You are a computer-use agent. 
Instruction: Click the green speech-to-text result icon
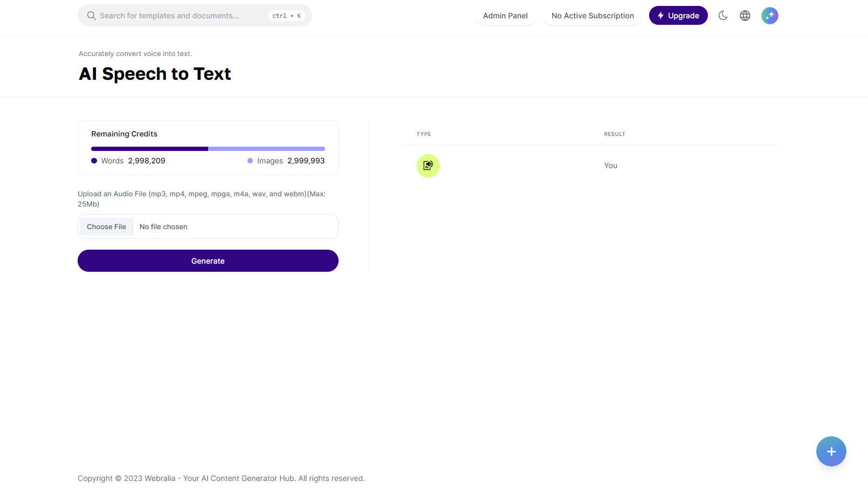point(428,166)
